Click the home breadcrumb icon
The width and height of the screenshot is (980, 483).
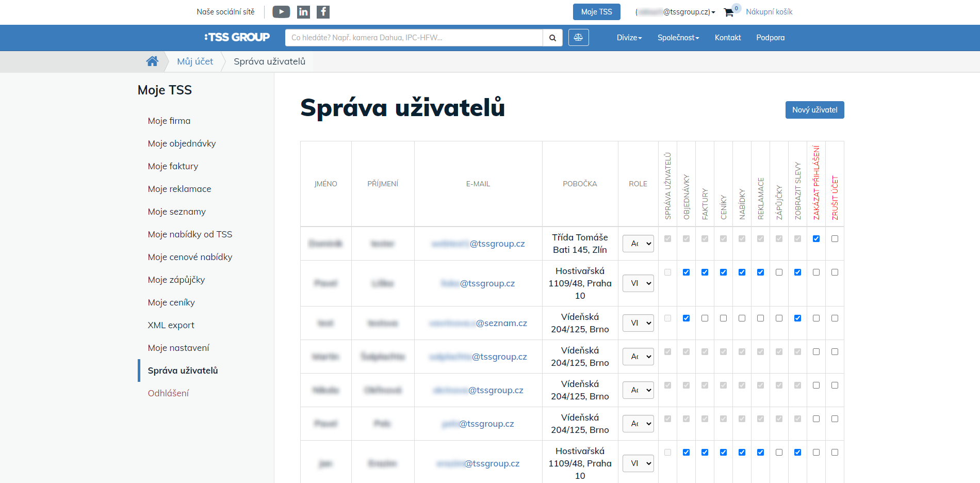(x=152, y=61)
